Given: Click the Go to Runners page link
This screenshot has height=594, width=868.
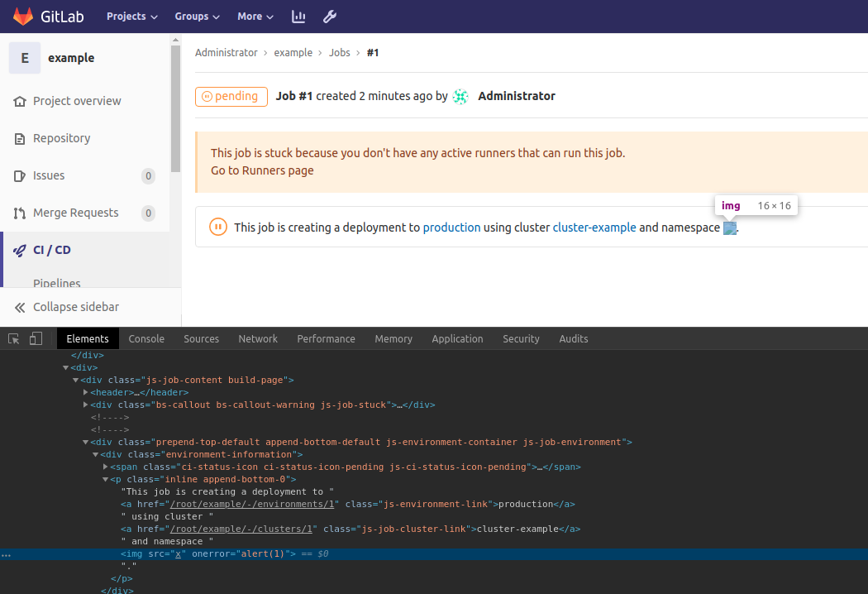Looking at the screenshot, I should [262, 170].
